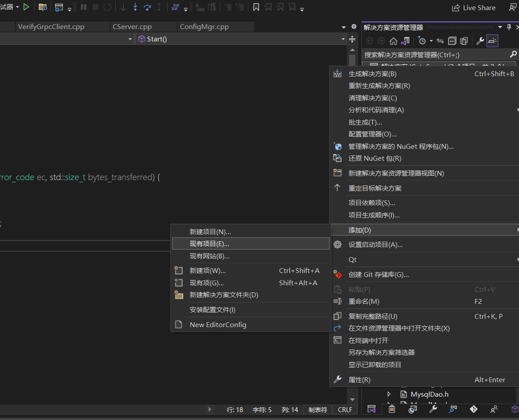Open 项目生成顺序(I)...
The width and height of the screenshot is (519, 420).
[424, 215]
